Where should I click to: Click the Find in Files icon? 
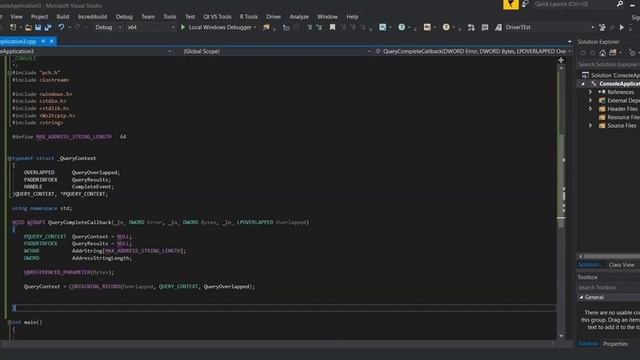click(x=267, y=27)
